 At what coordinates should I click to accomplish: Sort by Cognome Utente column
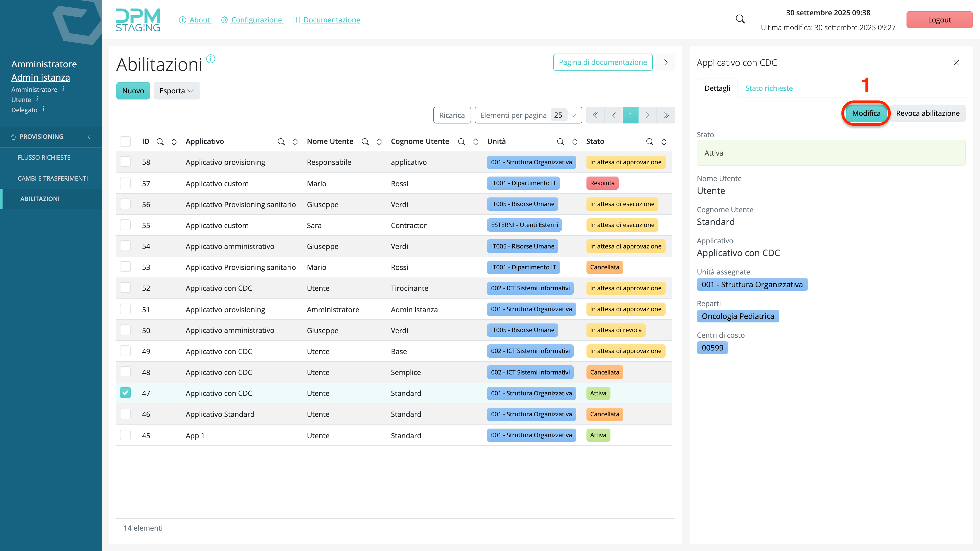[475, 142]
